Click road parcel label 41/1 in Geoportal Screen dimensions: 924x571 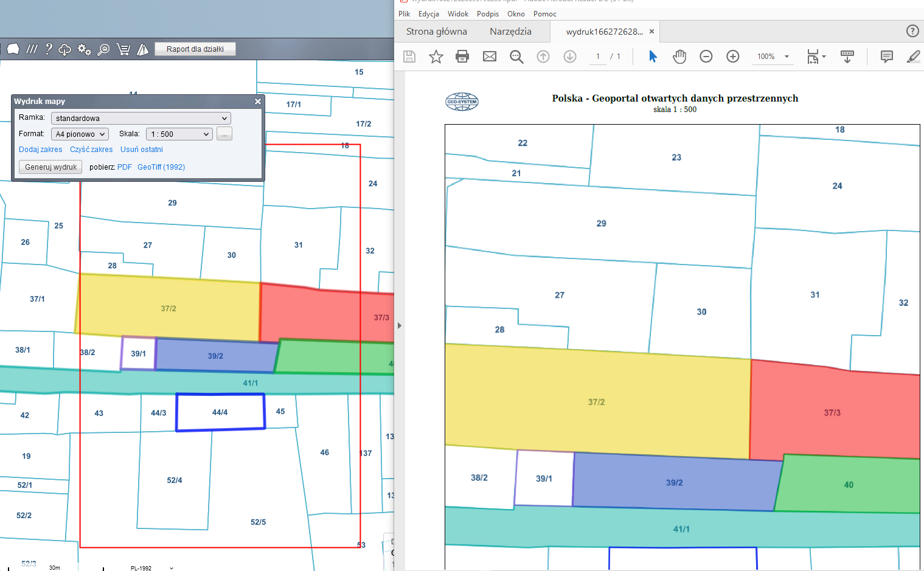click(x=251, y=383)
